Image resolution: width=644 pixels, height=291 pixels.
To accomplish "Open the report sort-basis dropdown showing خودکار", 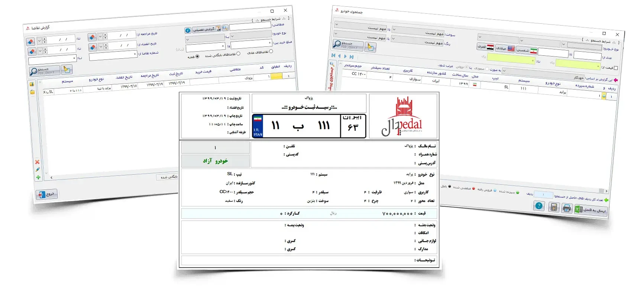I will (x=543, y=74).
